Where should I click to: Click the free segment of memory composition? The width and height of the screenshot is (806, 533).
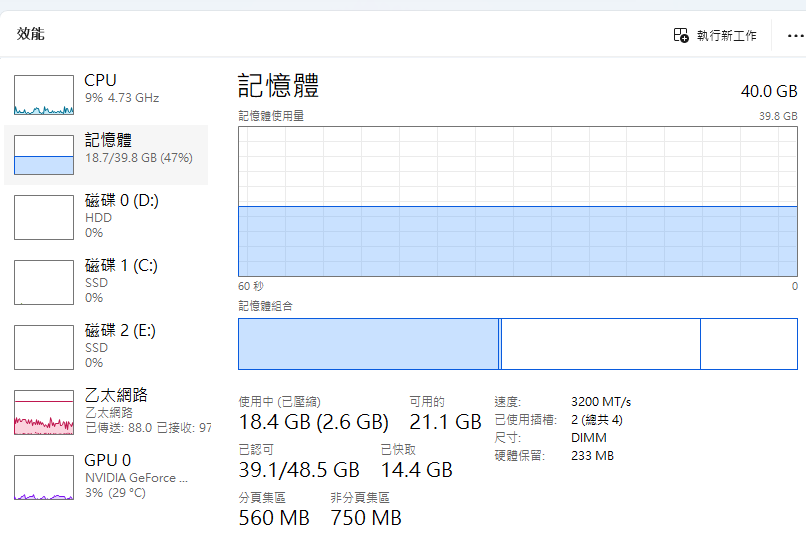click(x=748, y=344)
